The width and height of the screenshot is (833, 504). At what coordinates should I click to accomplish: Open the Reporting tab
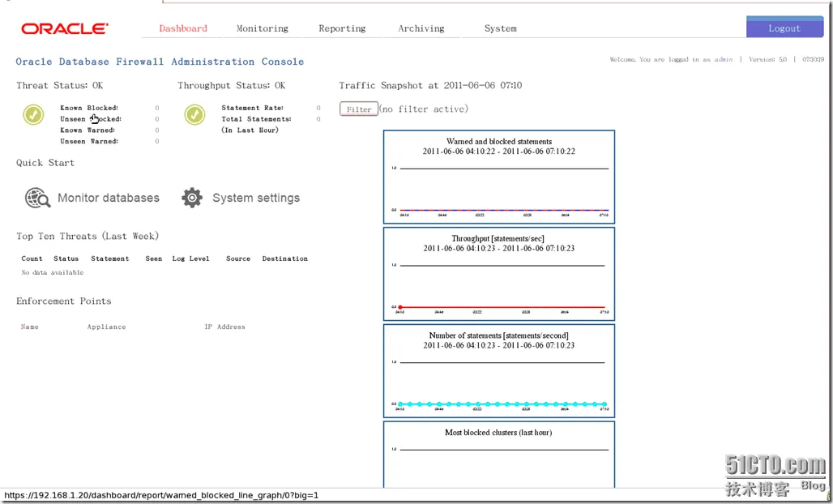click(x=342, y=28)
